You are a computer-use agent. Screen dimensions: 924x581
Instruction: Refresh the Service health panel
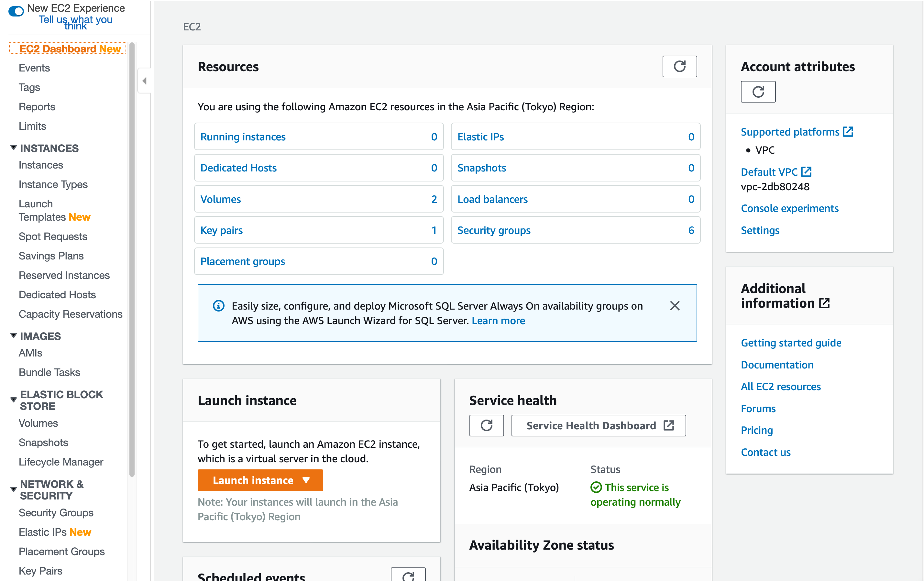pos(486,425)
